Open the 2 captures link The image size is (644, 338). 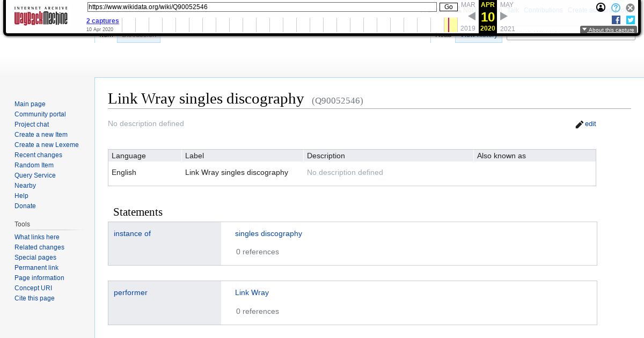click(103, 21)
